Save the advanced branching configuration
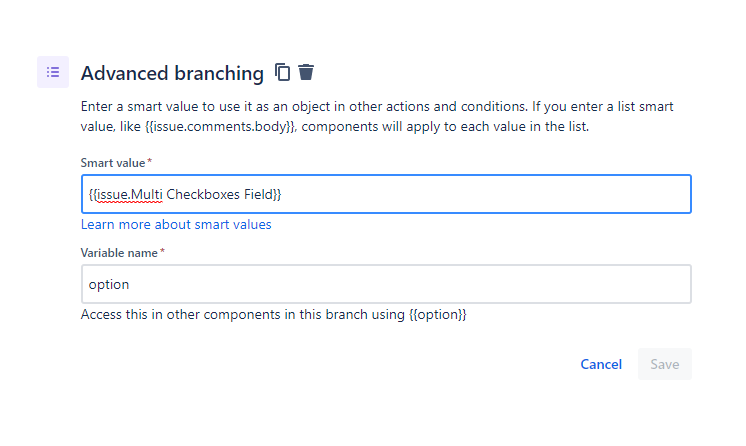The height and width of the screenshot is (446, 746). [665, 364]
